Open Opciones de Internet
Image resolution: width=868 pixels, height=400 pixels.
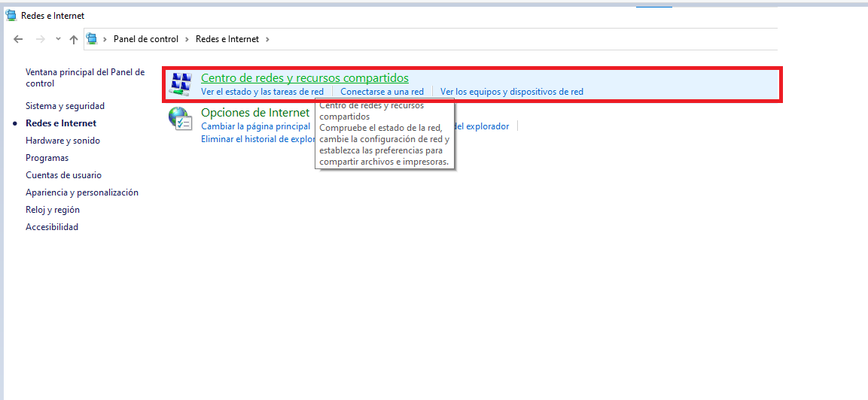coord(255,113)
